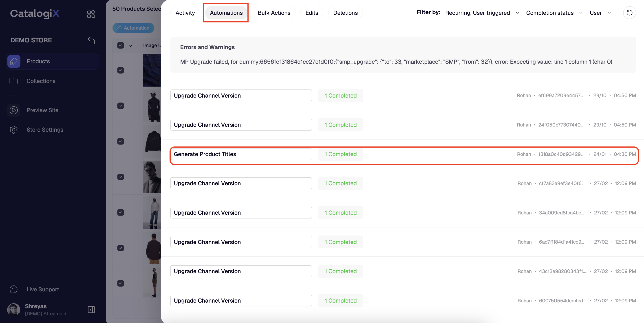Open the apps grid icon beside the CatalogiX logo

pos(91,14)
